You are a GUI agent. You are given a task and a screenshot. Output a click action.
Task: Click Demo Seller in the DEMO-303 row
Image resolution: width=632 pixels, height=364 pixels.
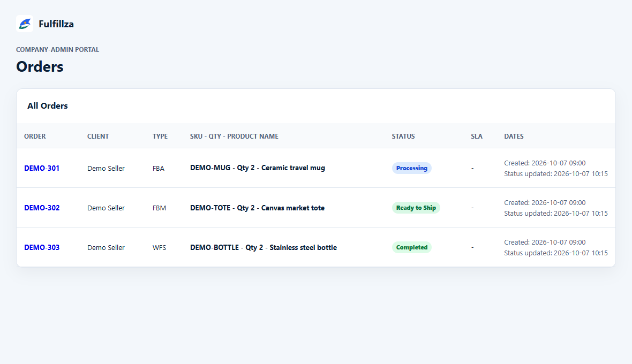tap(106, 248)
